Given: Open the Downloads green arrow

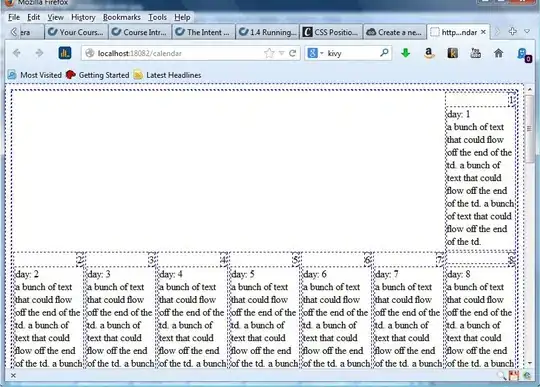Looking at the screenshot, I should pyautogui.click(x=406, y=53).
